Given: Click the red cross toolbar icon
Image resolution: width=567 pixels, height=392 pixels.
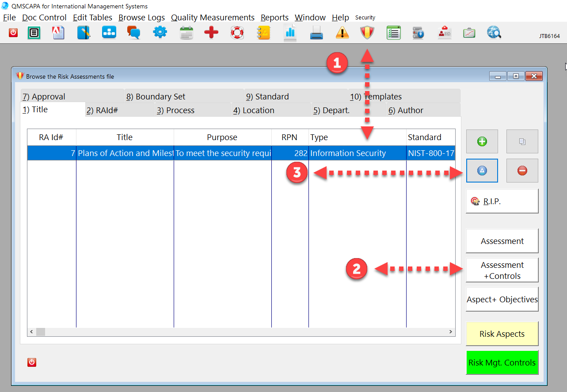Looking at the screenshot, I should [x=211, y=33].
